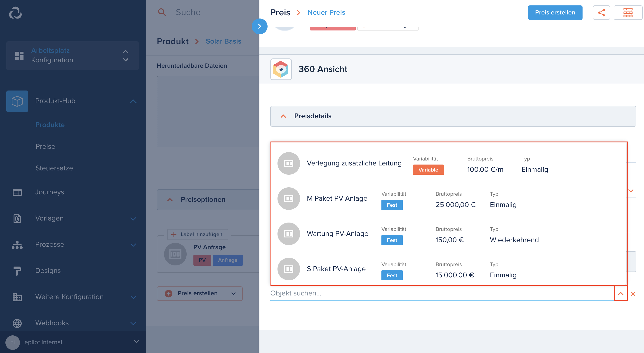Image resolution: width=644 pixels, height=353 pixels.
Task: Select the M Paket PV-Anlage price
Action: pyautogui.click(x=449, y=198)
